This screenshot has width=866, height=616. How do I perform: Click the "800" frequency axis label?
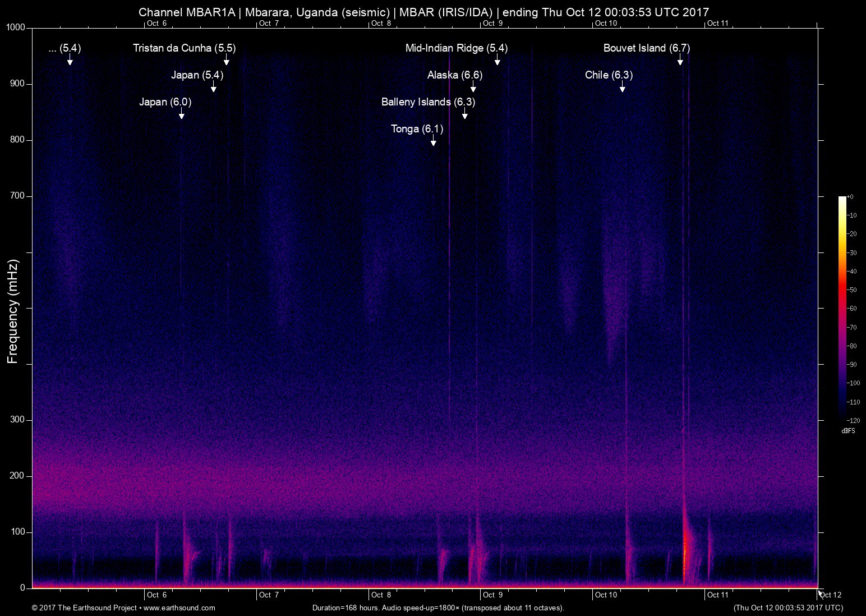(19, 140)
